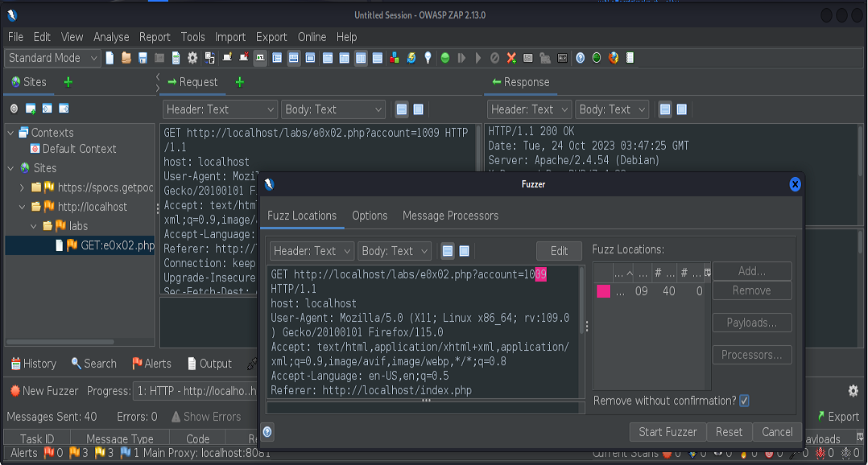Open the Standard Mode dropdown
This screenshot has width=868, height=465.
(52, 58)
